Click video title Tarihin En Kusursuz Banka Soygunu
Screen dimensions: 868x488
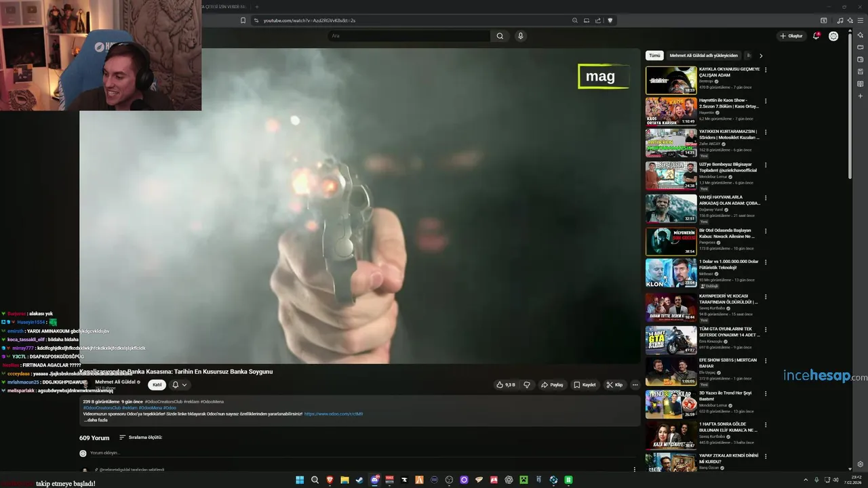tap(223, 371)
